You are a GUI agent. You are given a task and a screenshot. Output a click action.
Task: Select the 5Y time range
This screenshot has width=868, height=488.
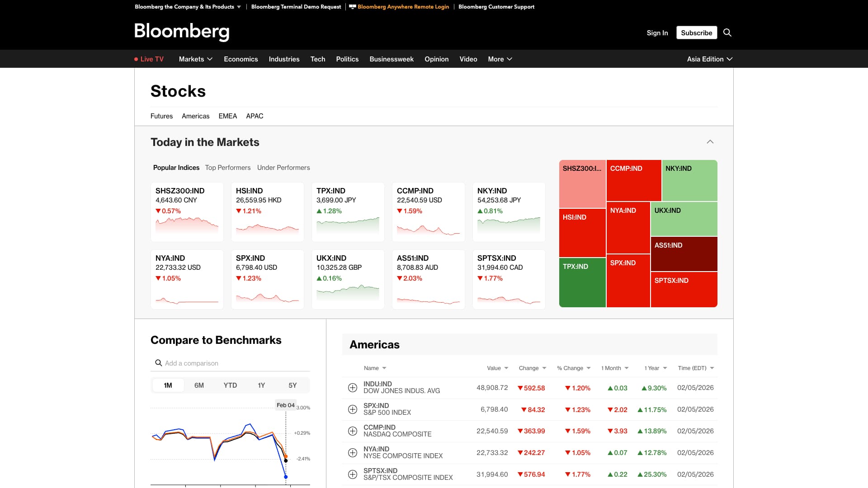pyautogui.click(x=292, y=385)
